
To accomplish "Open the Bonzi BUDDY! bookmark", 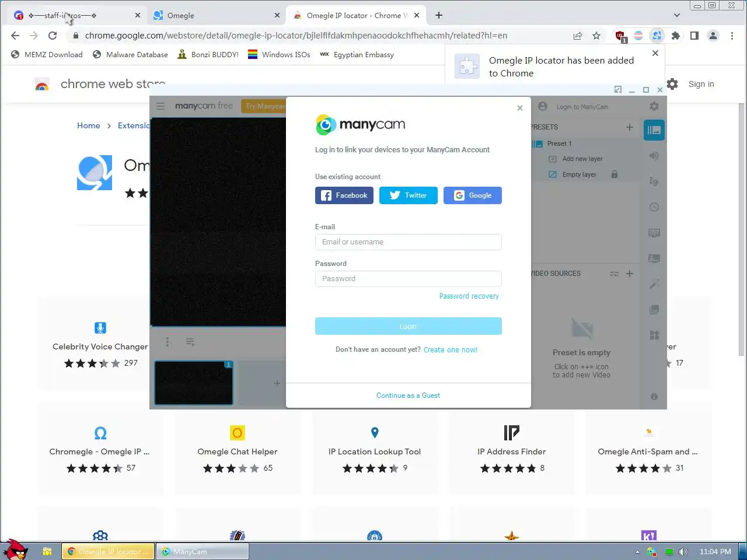I will pyautogui.click(x=208, y=55).
